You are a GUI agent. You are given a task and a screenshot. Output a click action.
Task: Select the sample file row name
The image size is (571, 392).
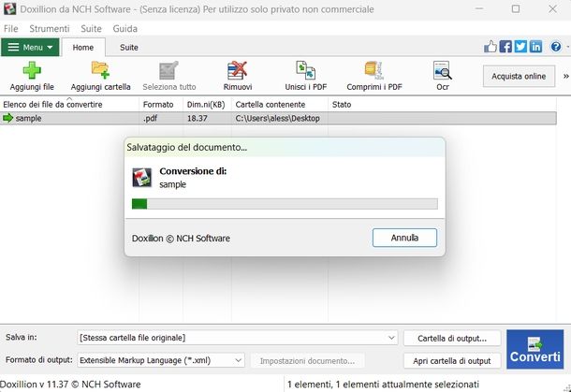click(x=28, y=118)
